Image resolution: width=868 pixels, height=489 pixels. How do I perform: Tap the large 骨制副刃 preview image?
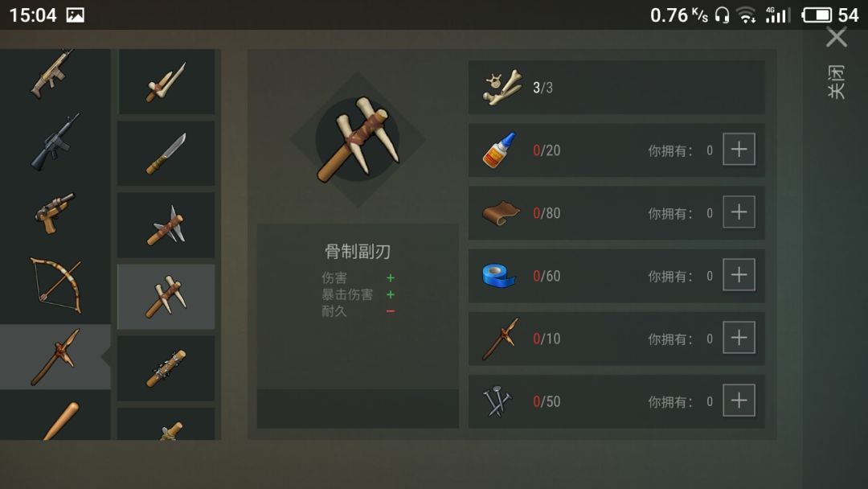coord(358,140)
